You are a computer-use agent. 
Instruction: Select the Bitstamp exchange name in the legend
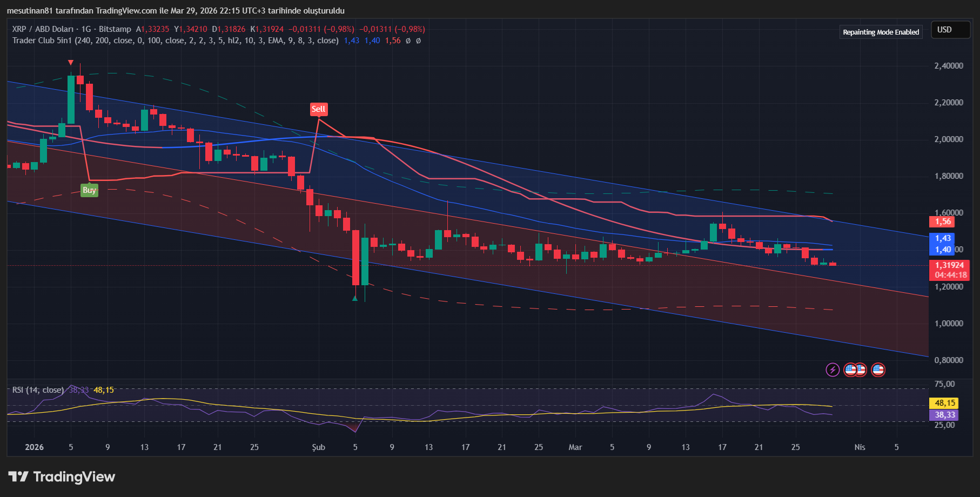pos(115,29)
